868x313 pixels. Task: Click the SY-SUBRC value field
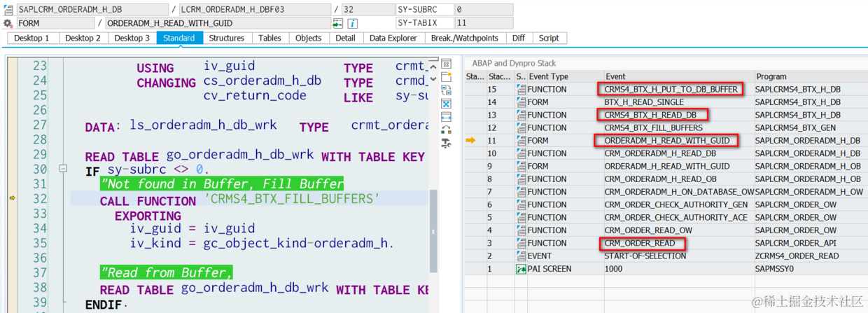(483, 10)
